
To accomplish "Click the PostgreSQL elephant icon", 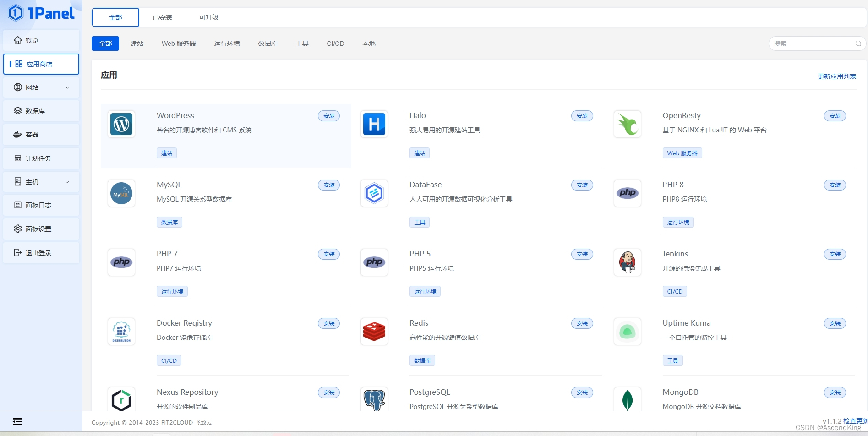I will 374,399.
